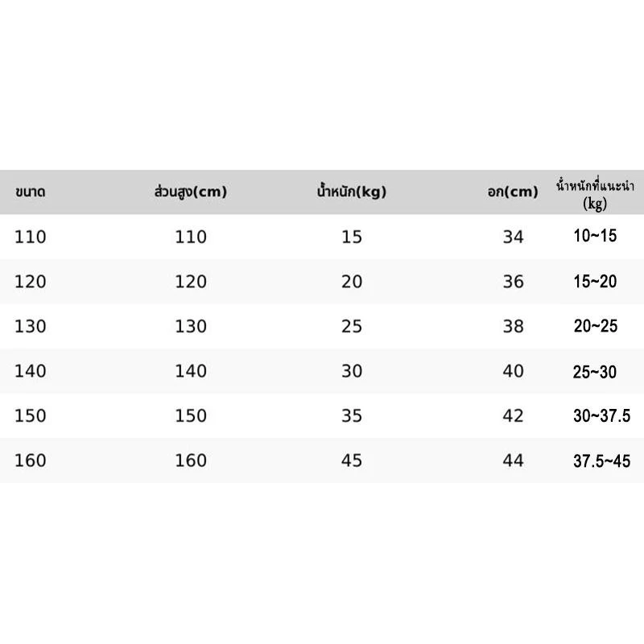Click the น้ำหนักที่แนะนำ (kg) header
Screen dimensions: 644x644
[595, 195]
